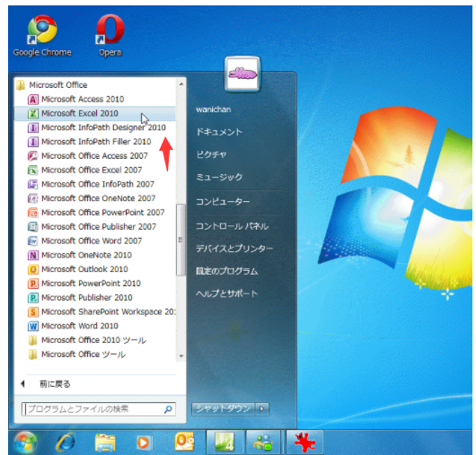Viewport: 476px width, 455px height.
Task: Launch Microsoft Access 2010 entry text
Action: point(83,100)
